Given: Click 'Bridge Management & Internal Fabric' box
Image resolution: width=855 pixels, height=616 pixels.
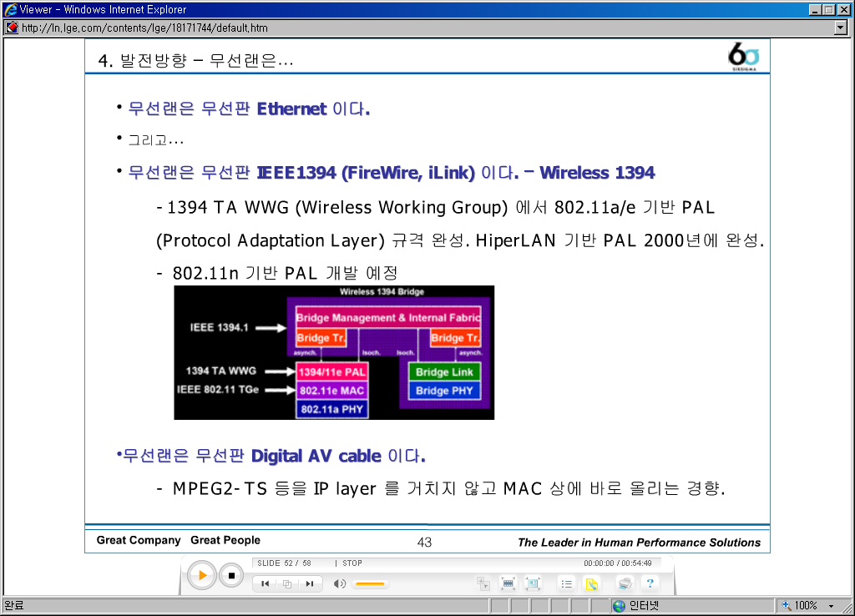Looking at the screenshot, I should [x=388, y=318].
